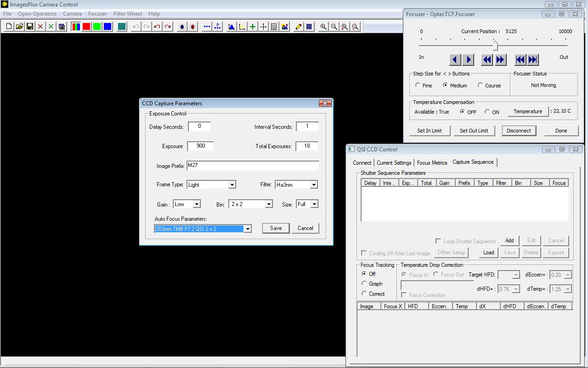The height and width of the screenshot is (368, 588).
Task: Click the teal selection region icon
Action: coord(122,27)
